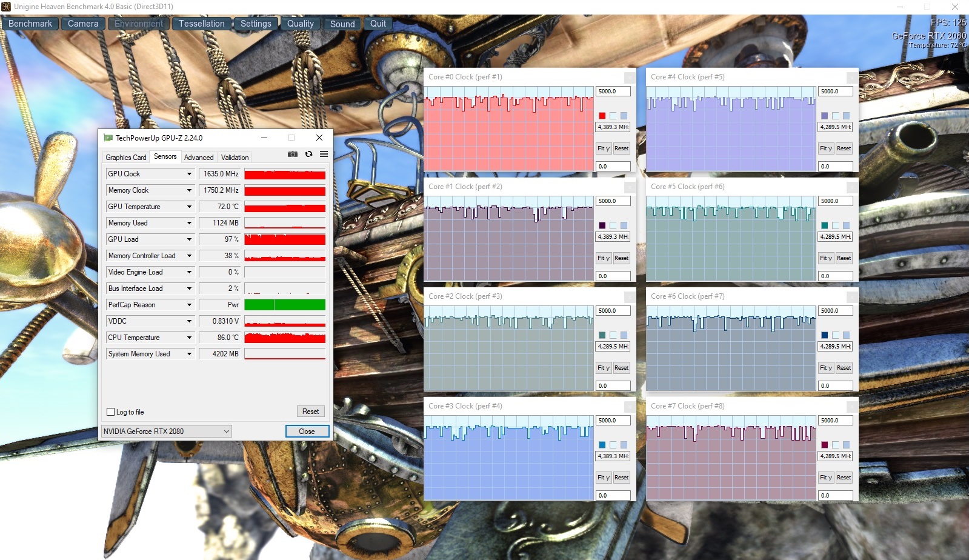The height and width of the screenshot is (560, 969).
Task: Click Fit y in Core #5 Clock graph
Action: click(826, 258)
